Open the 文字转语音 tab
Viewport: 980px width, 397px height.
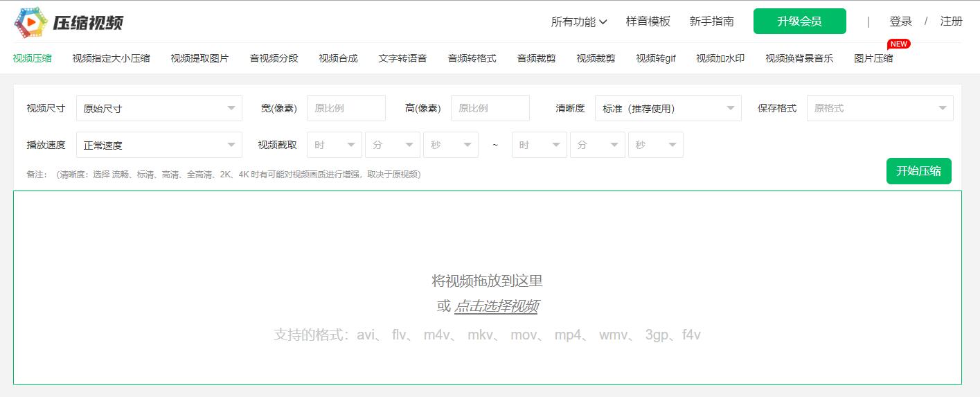(x=402, y=58)
